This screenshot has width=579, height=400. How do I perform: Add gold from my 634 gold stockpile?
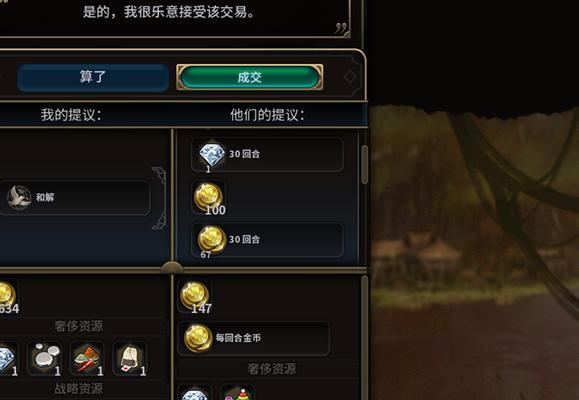[x=7, y=297]
